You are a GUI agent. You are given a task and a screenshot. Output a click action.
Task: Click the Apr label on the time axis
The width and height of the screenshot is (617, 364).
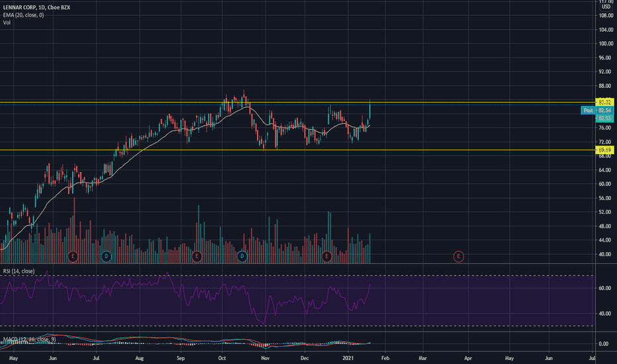click(468, 358)
